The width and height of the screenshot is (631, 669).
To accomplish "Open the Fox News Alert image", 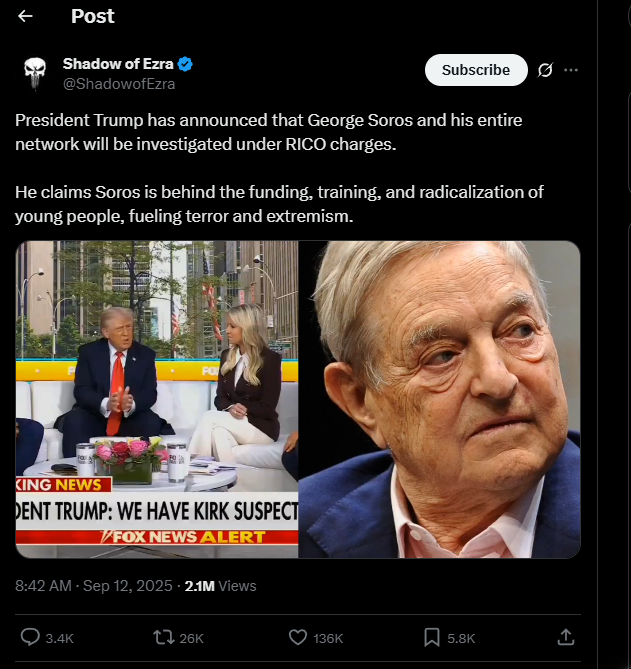I will 157,399.
